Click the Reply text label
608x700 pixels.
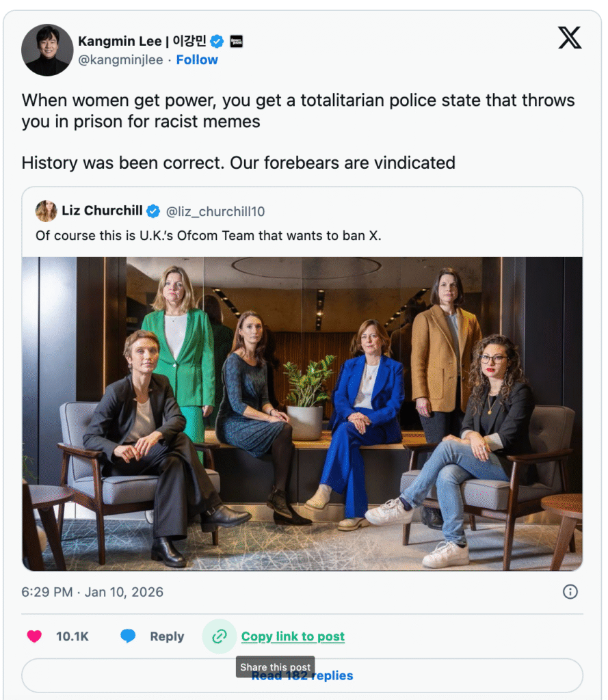[x=167, y=636]
